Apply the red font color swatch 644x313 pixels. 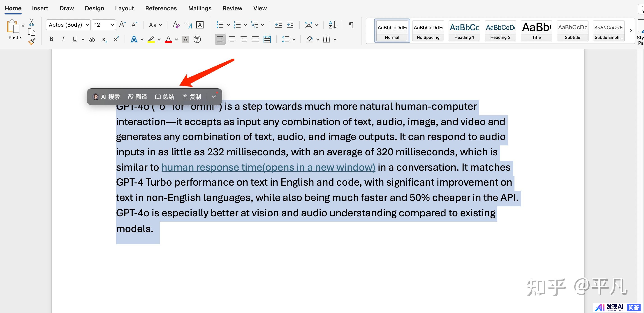click(x=168, y=39)
